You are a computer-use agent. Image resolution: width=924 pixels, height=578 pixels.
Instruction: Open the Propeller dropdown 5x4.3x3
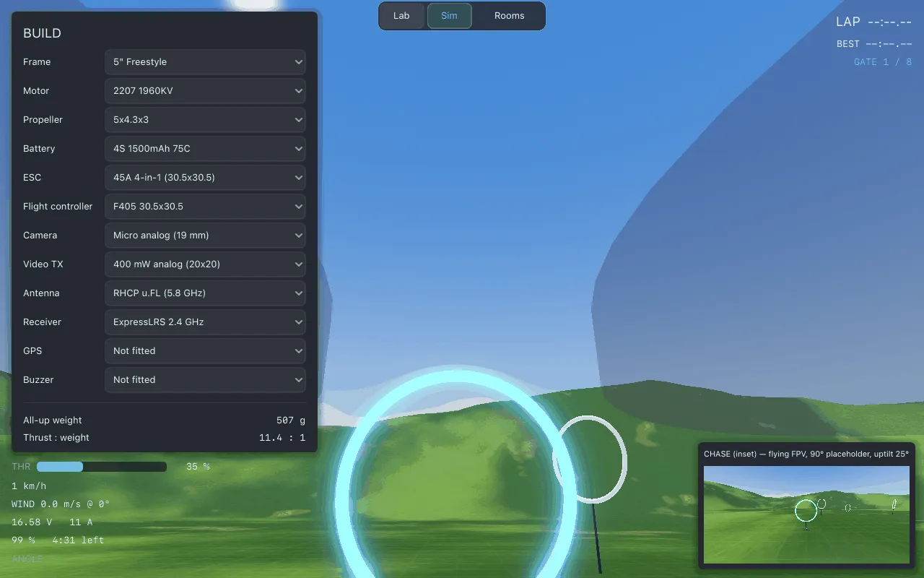click(205, 120)
